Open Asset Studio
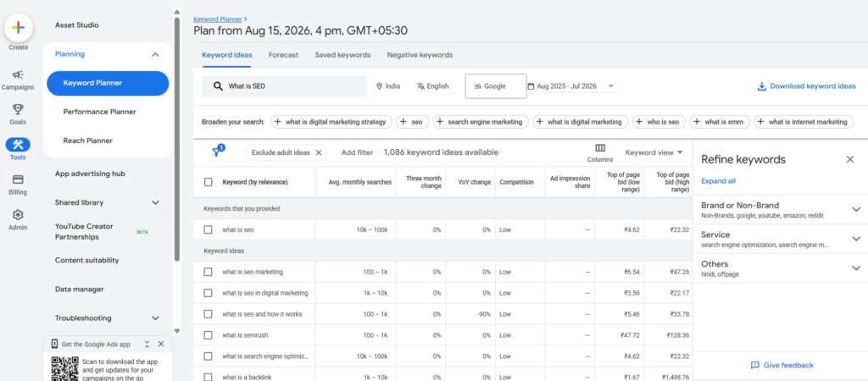The height and width of the screenshot is (381, 868). coord(77,25)
